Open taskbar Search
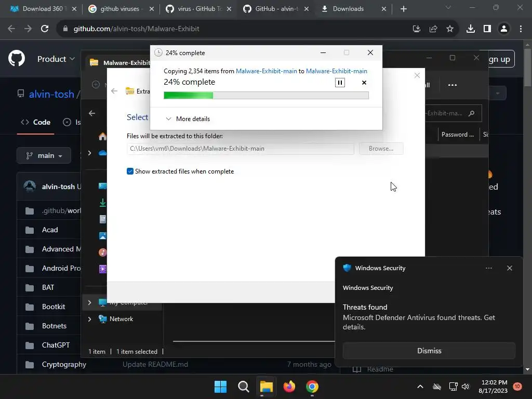The image size is (532, 399). [x=243, y=387]
